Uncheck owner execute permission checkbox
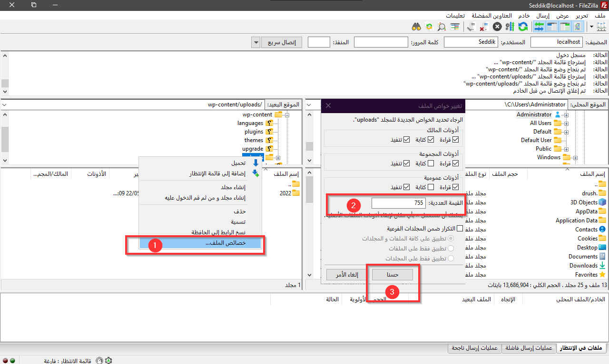This screenshot has width=609, height=364. [406, 140]
